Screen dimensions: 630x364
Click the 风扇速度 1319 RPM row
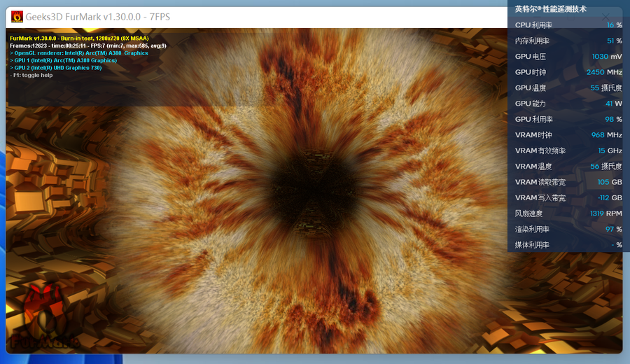(x=568, y=213)
